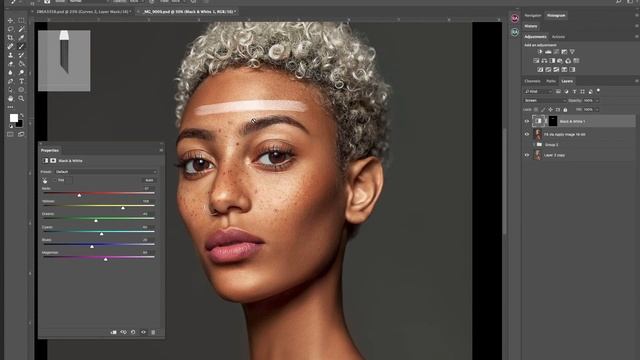640x360 pixels.
Task: Open the Actions tab
Action: 558,37
